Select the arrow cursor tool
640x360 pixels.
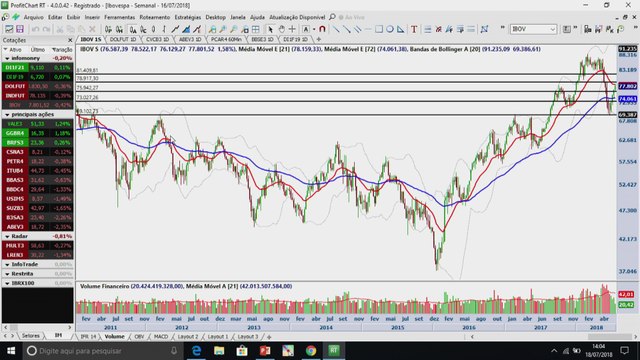pos(270,29)
